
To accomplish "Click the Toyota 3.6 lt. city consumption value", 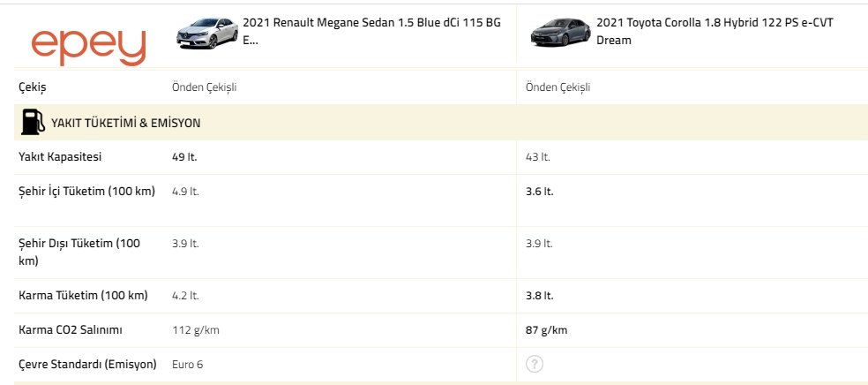I will (x=539, y=192).
